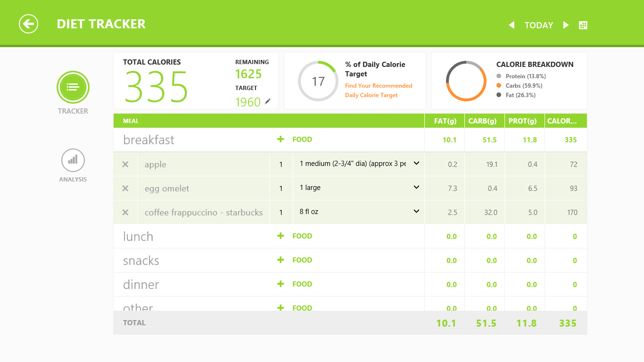Open frappuccino 8 fl oz dropdown
The height and width of the screenshot is (362, 644).
tap(359, 212)
